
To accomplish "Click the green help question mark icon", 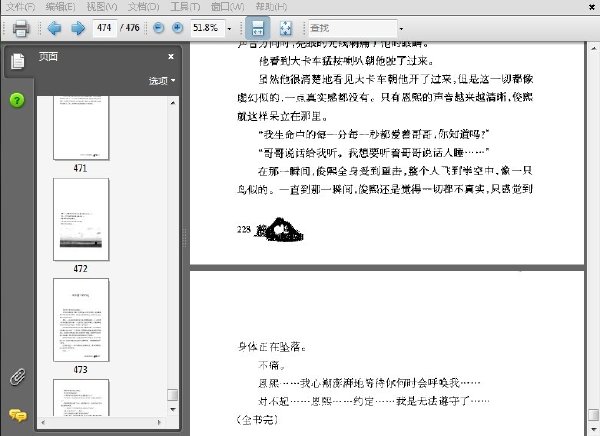I will (x=17, y=100).
